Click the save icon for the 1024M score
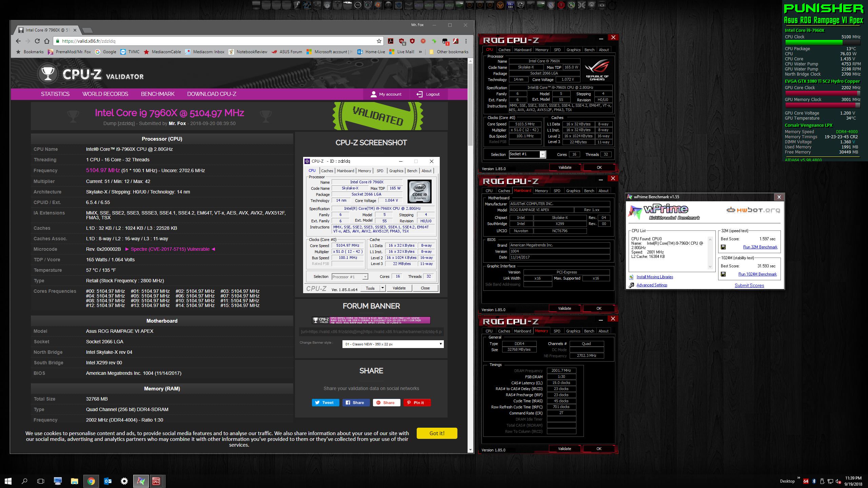868x488 pixels. (x=723, y=274)
